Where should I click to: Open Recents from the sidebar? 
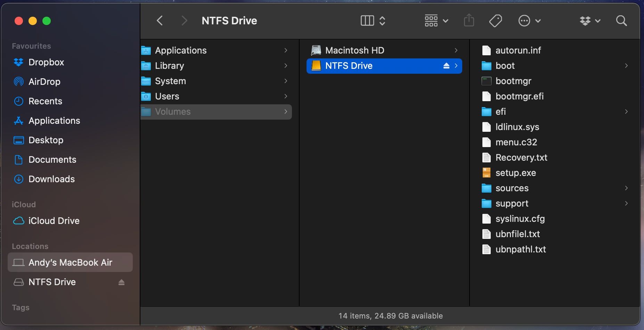pyautogui.click(x=45, y=101)
